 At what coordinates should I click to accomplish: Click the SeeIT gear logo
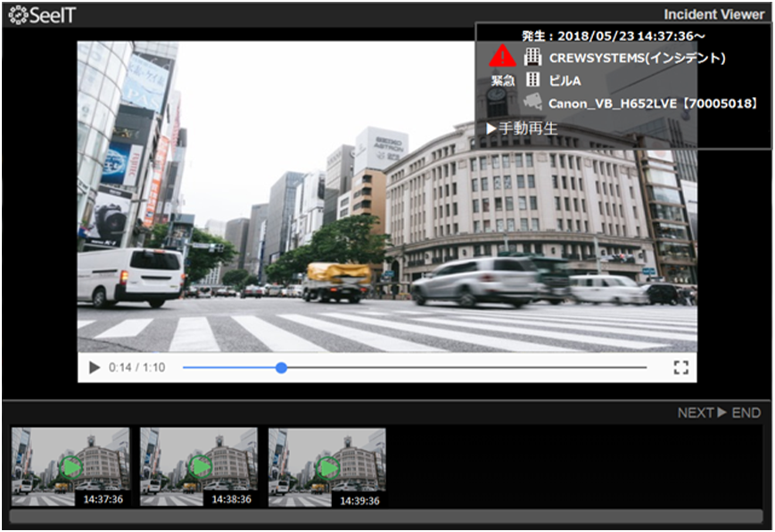tap(18, 15)
